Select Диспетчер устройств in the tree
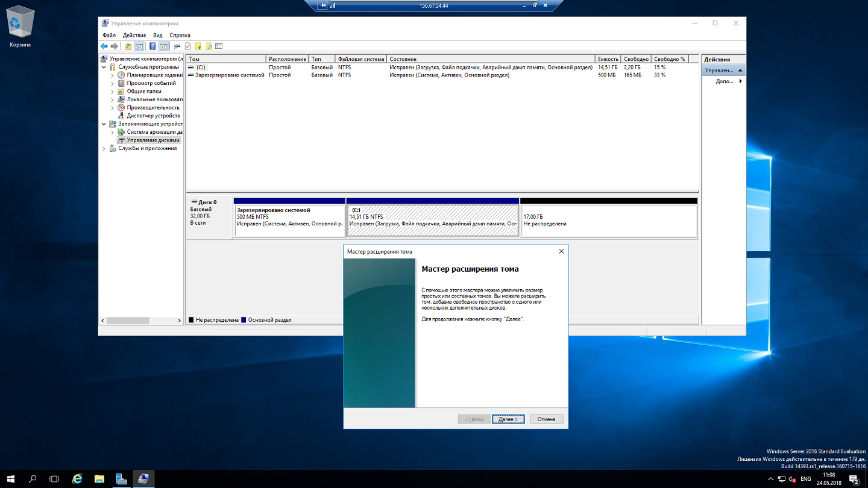Viewport: 868px width, 488px height. click(153, 116)
